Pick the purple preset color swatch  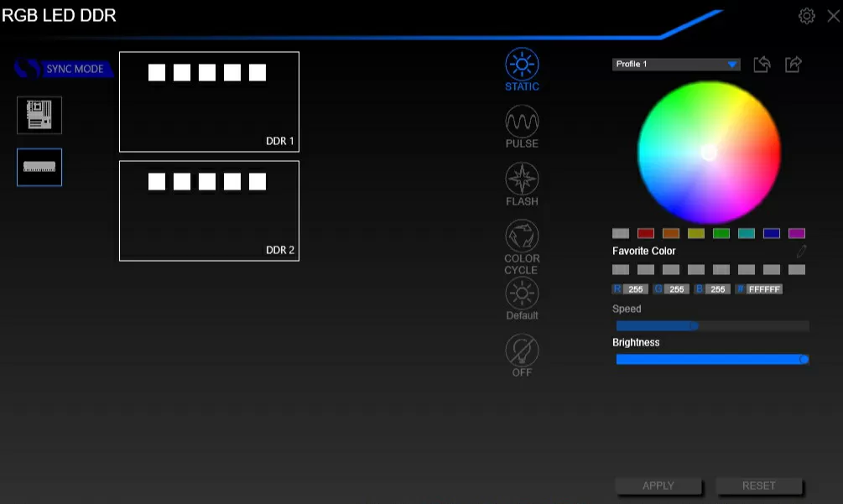[797, 233]
